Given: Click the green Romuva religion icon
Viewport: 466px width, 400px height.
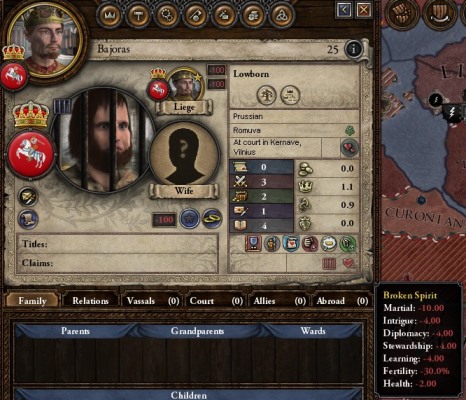Looking at the screenshot, I should click(350, 130).
